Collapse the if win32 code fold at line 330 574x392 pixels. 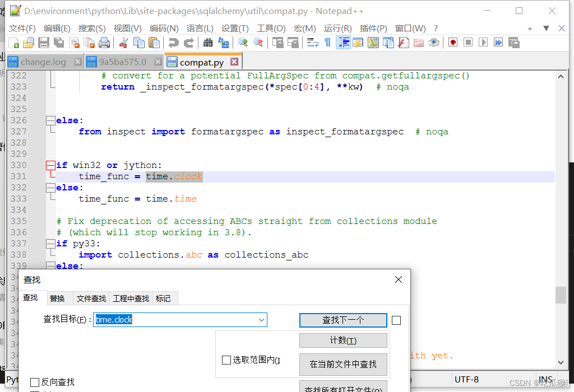(49, 165)
